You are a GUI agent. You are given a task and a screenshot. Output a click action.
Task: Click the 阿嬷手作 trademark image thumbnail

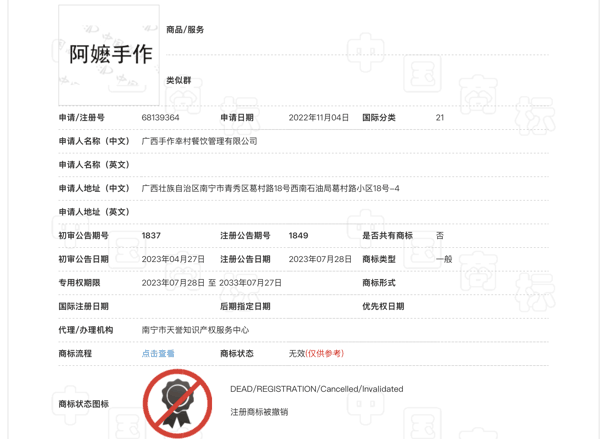[109, 55]
